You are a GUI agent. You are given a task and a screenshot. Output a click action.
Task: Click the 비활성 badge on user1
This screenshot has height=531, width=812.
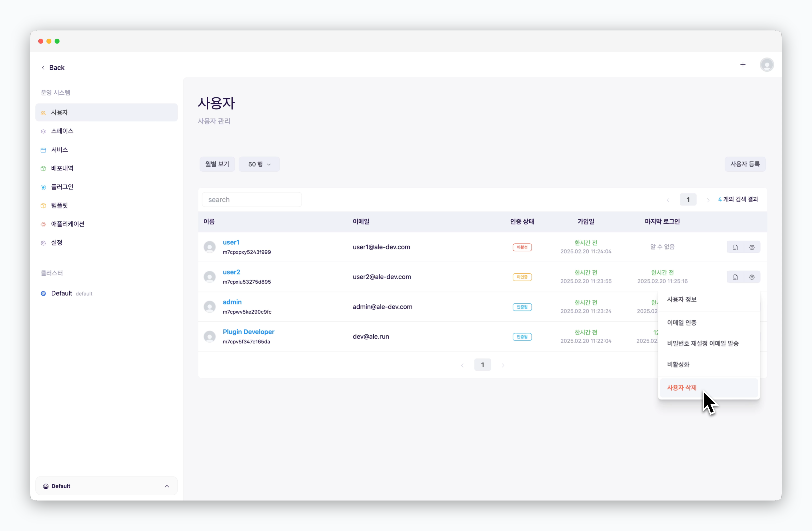point(522,247)
